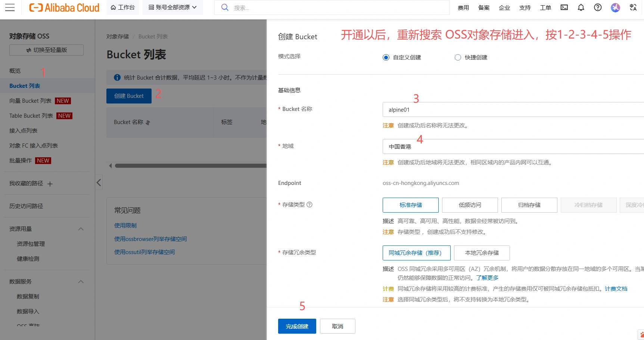
Task: Click 切换至轻量版 button
Action: pos(46,50)
